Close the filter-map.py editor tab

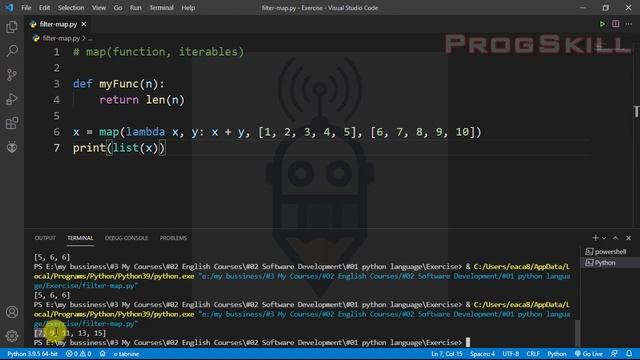click(x=84, y=24)
